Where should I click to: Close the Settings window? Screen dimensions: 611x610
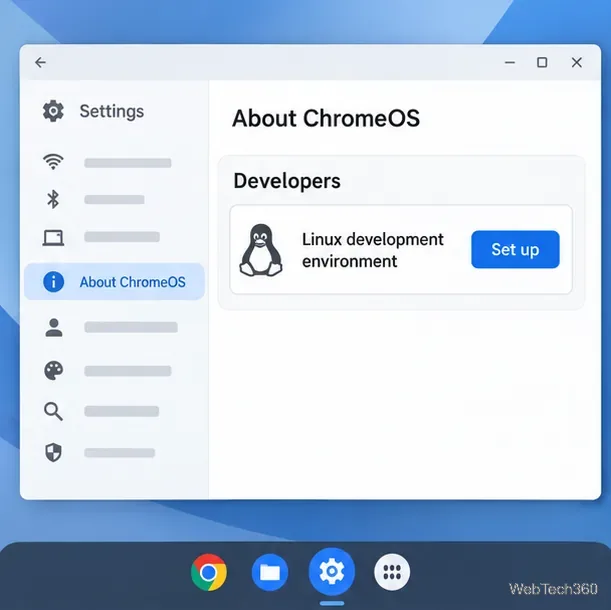tap(577, 62)
